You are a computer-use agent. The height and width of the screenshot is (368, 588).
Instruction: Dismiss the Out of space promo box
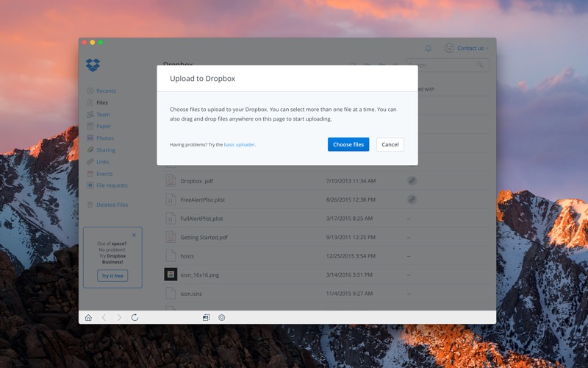[x=134, y=236]
